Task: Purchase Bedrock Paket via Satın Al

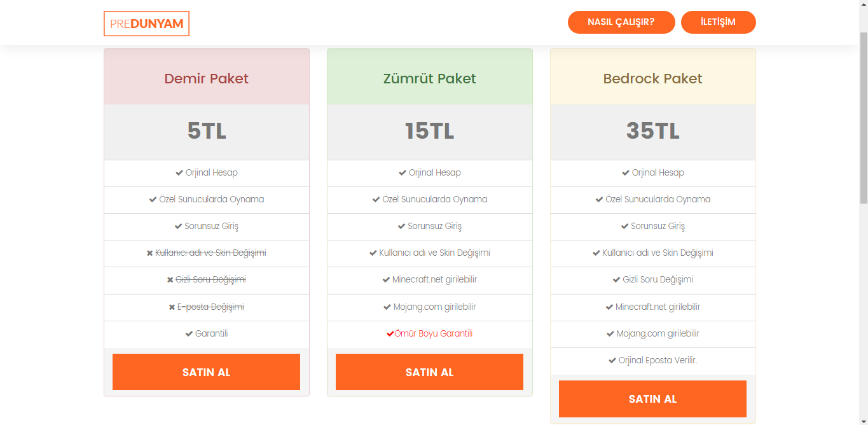Action: coord(652,399)
